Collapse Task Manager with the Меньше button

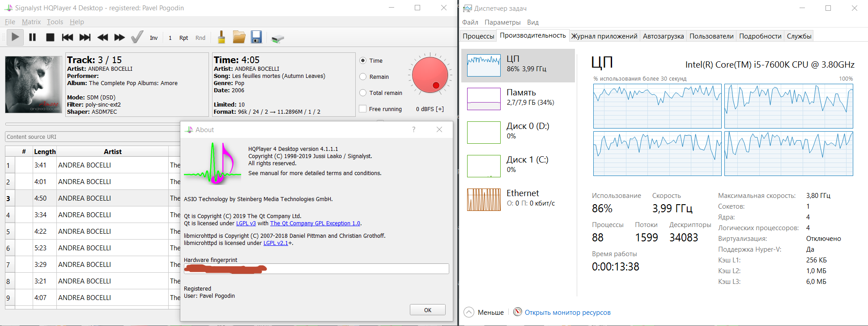click(484, 312)
